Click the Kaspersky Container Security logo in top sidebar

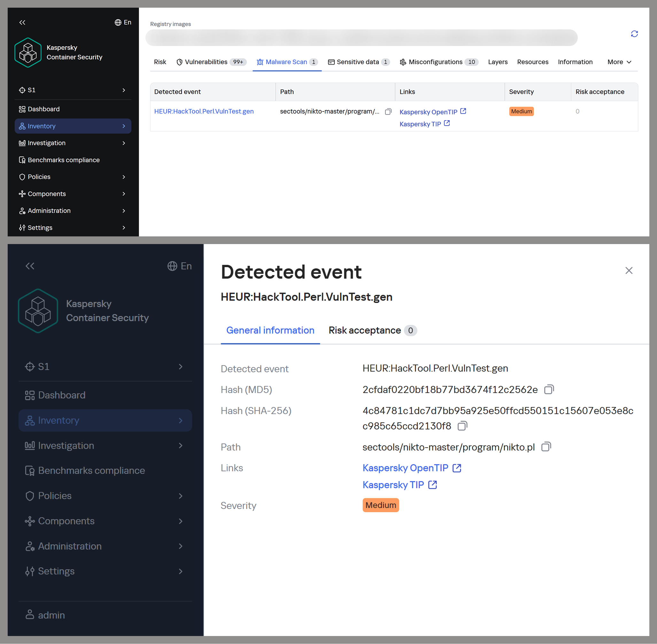pos(28,52)
